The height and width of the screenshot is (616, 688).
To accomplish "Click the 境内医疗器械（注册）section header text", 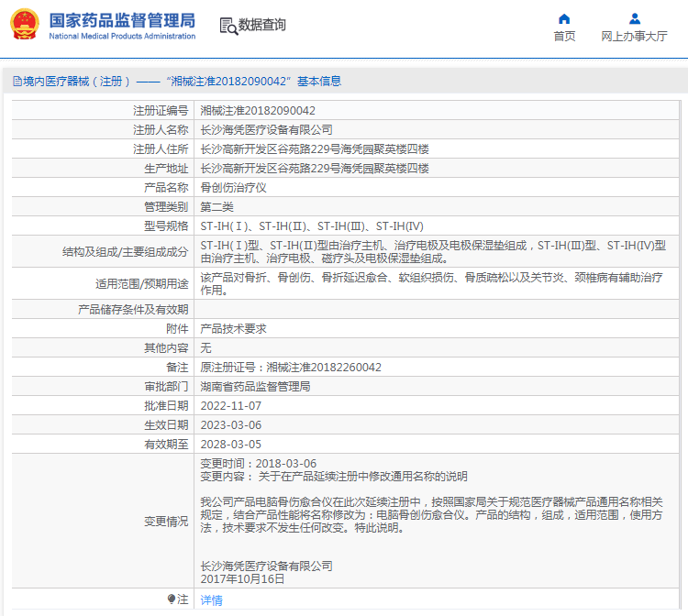I will click(77, 82).
